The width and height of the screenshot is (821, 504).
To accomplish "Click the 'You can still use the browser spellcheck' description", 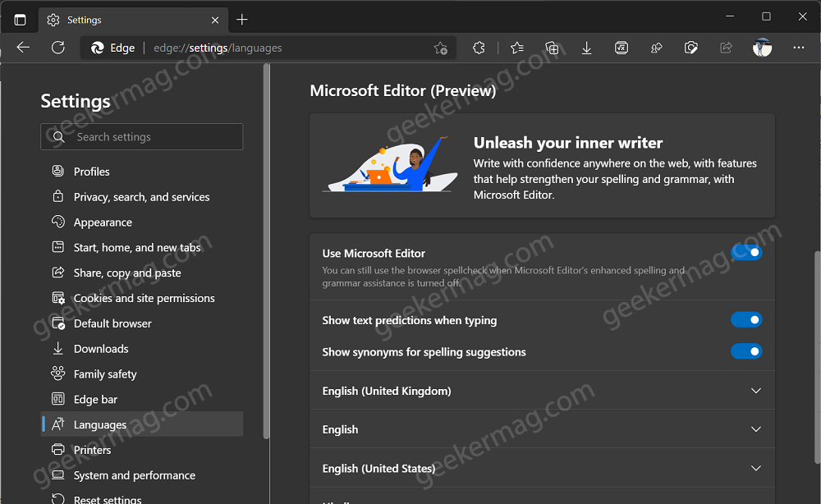I will (x=503, y=277).
